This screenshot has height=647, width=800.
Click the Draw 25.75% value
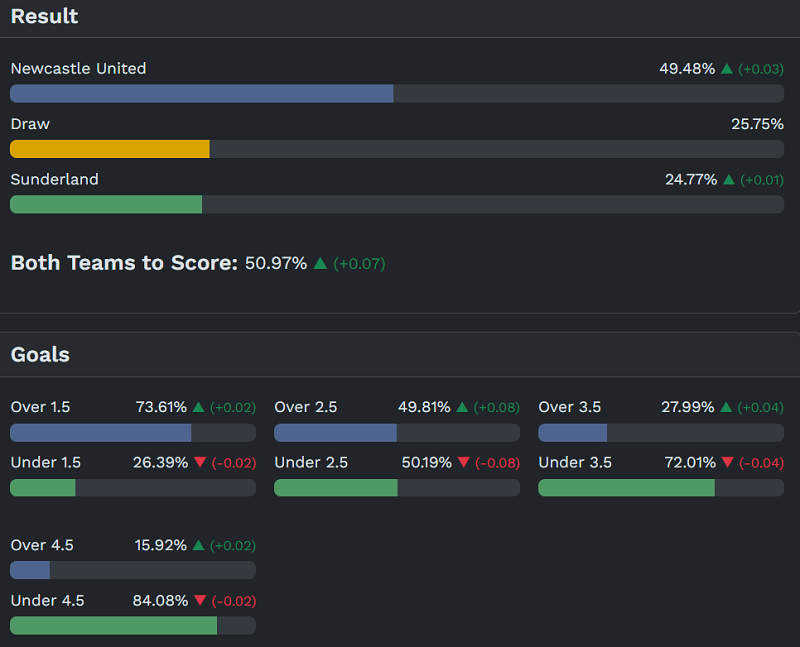click(757, 125)
